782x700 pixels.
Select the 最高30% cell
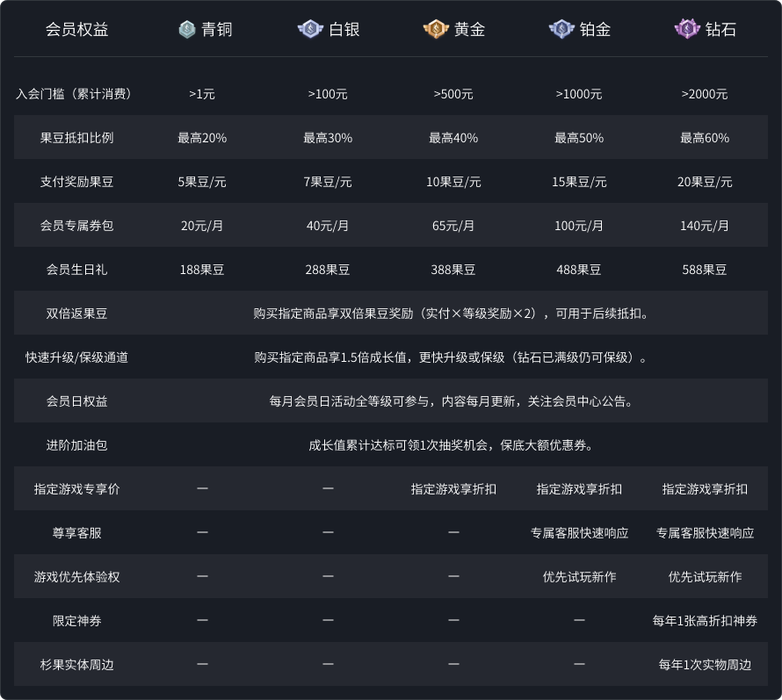328,138
